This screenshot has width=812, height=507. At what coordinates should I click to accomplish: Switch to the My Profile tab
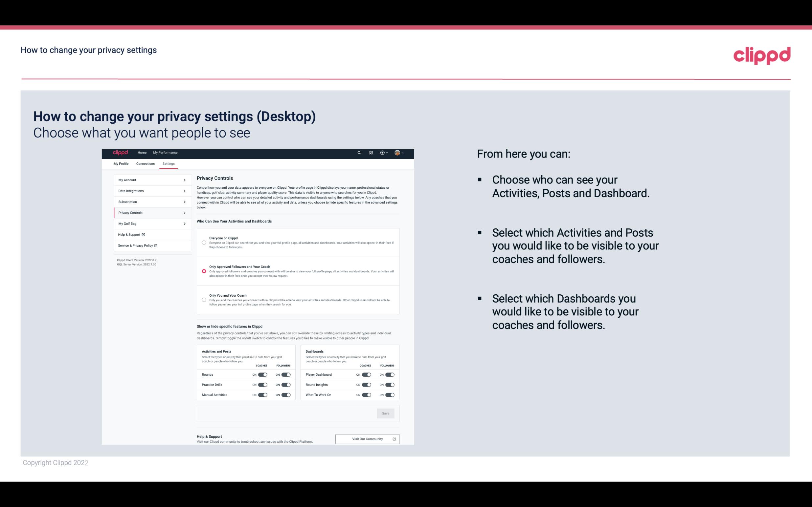pos(121,163)
